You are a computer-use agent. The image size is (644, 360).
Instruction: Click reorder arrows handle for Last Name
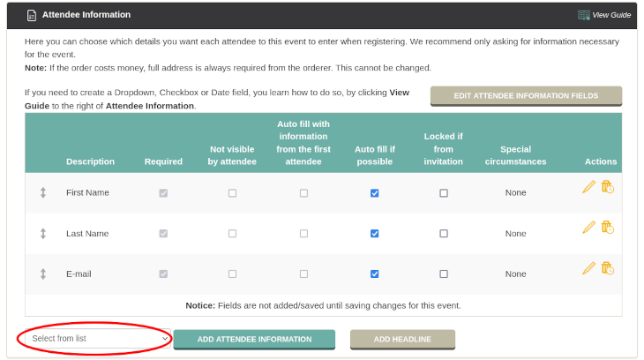43,234
